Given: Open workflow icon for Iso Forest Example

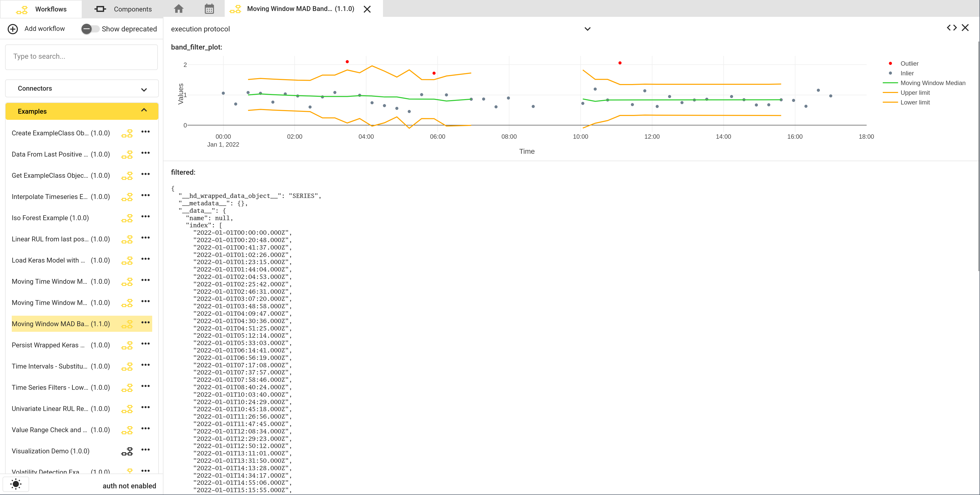Looking at the screenshot, I should (127, 218).
